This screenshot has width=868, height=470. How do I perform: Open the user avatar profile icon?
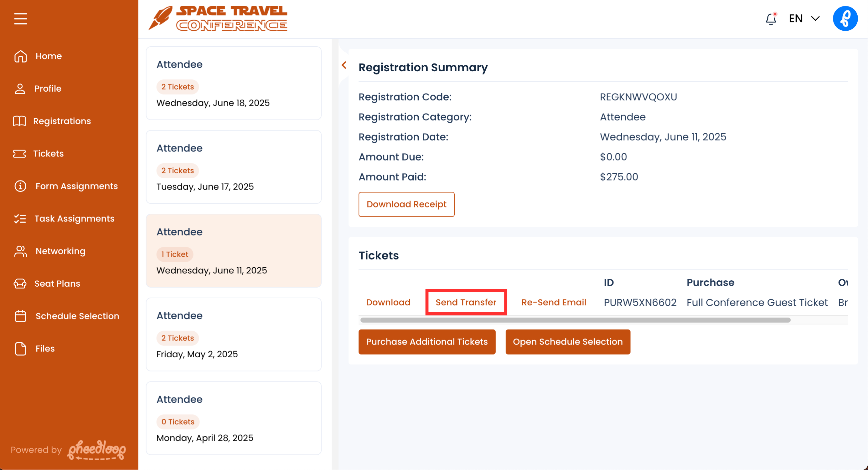[x=845, y=19]
